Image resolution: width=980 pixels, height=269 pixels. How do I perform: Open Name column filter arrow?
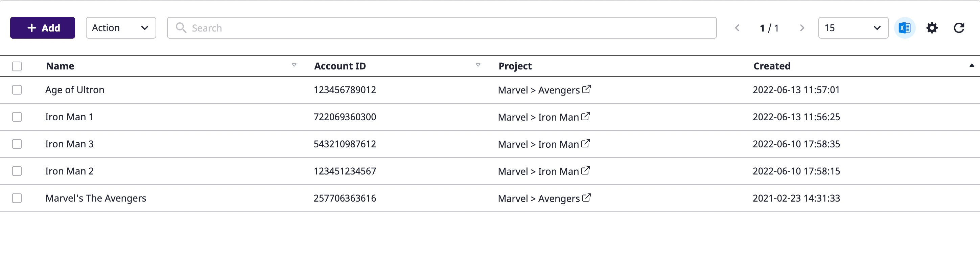[294, 65]
